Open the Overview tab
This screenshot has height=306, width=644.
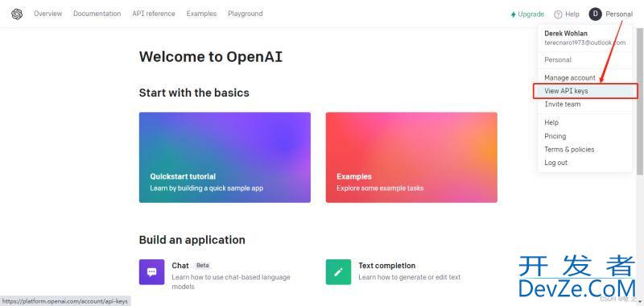pos(48,14)
